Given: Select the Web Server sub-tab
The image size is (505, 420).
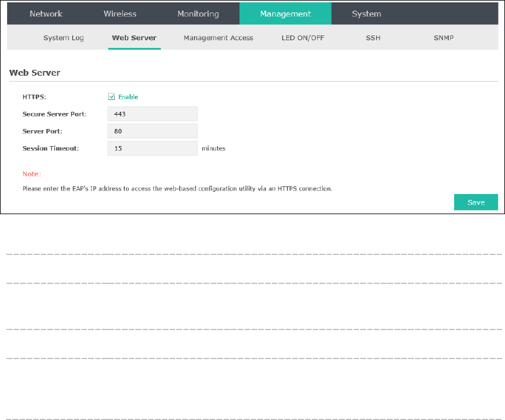Looking at the screenshot, I should pyautogui.click(x=134, y=38).
